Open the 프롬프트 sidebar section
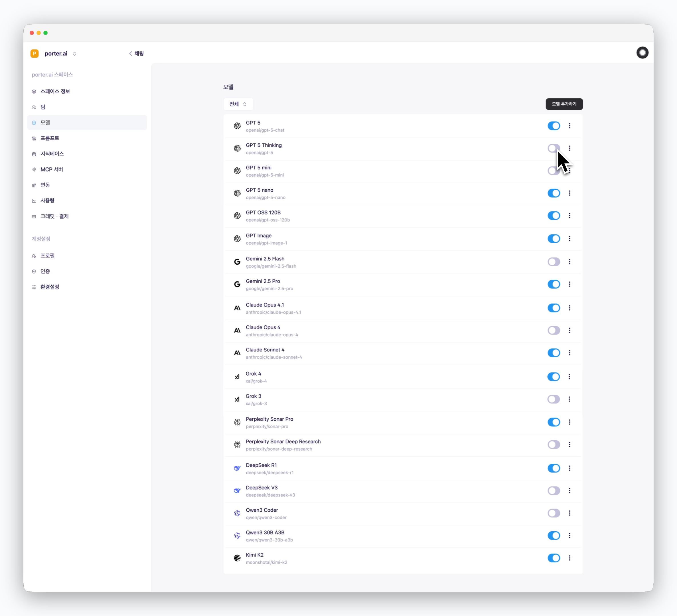 point(87,138)
